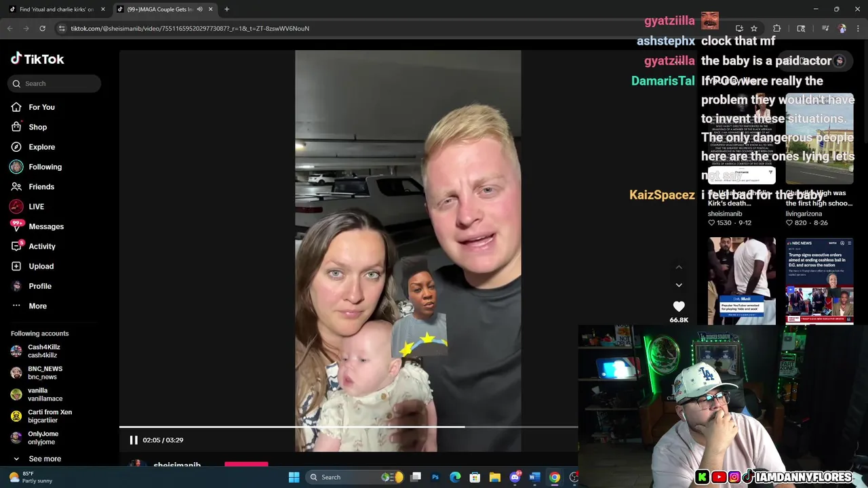Open the Windows Start menu
This screenshot has width=868, height=488.
click(x=294, y=477)
